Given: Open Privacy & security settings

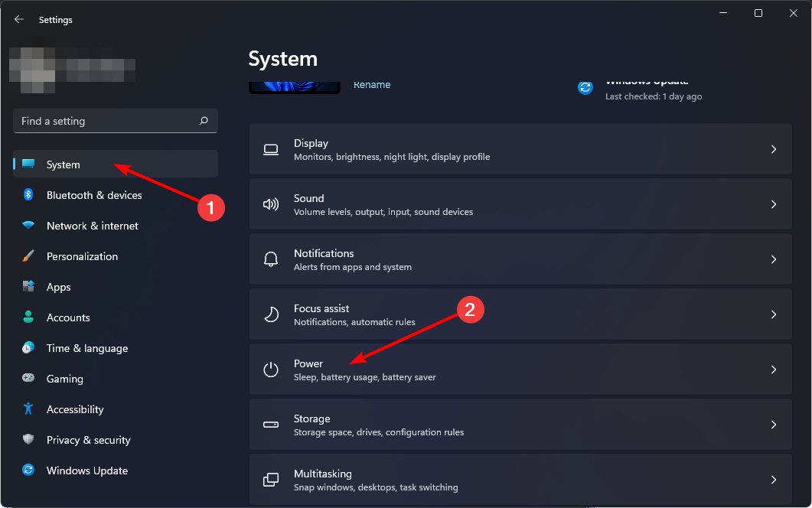Looking at the screenshot, I should tap(116, 439).
